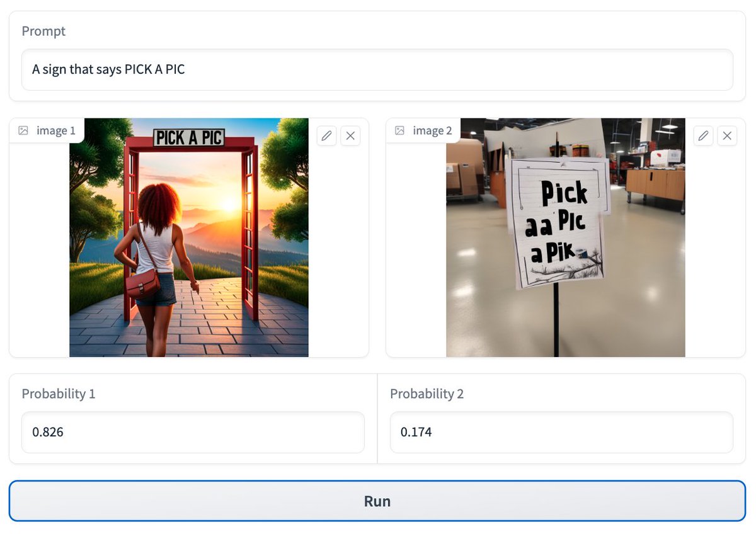Remove the 'Pick a Pic' sign photo

(x=728, y=135)
